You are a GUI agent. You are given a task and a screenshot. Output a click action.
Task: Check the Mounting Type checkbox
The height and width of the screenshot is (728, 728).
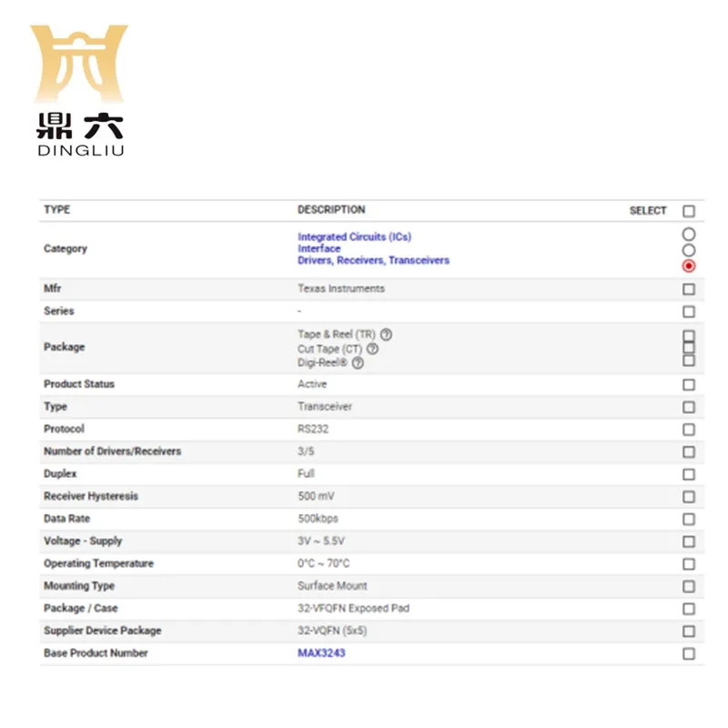[689, 586]
